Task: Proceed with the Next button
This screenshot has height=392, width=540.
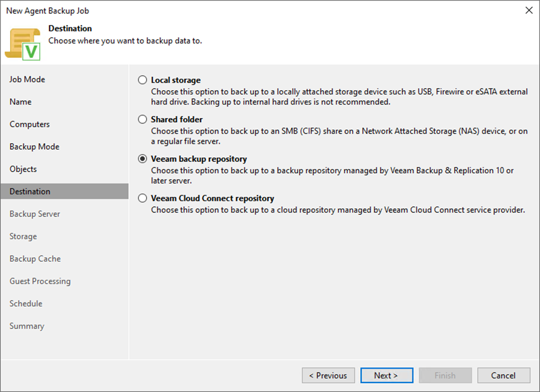Action: (387, 375)
